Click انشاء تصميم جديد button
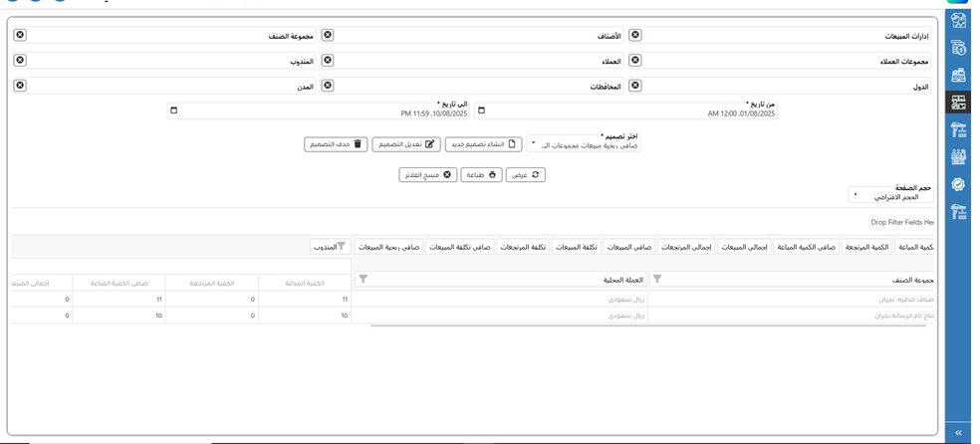This screenshot has height=444, width=980. pos(483,144)
